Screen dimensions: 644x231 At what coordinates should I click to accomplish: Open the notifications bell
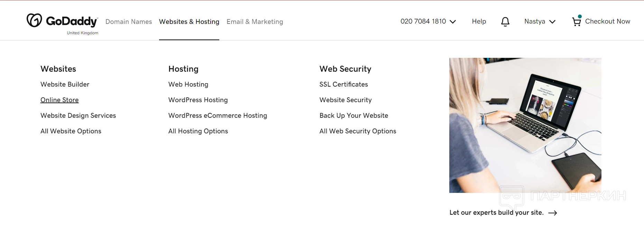(x=505, y=22)
